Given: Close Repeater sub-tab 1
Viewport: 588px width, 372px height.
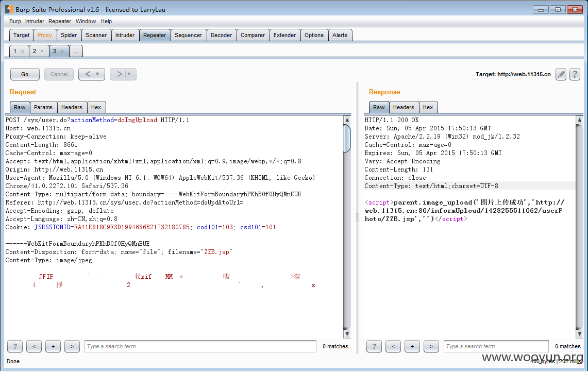Looking at the screenshot, I should [23, 52].
